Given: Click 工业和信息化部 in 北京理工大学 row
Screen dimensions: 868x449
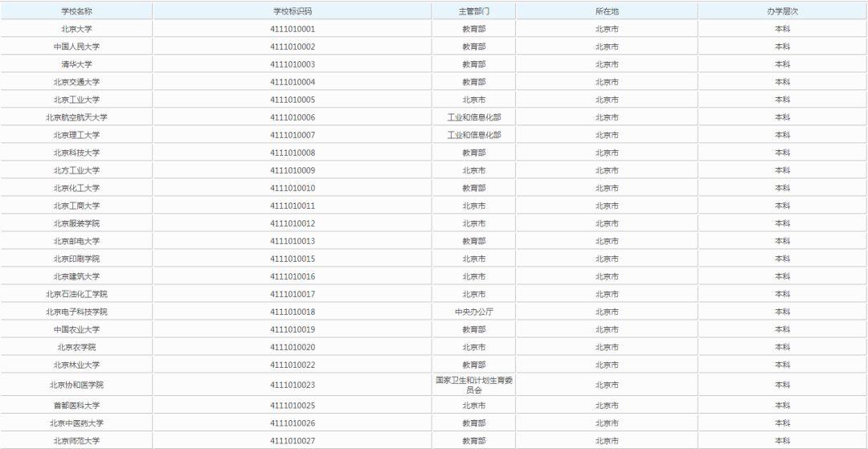Looking at the screenshot, I should click(x=474, y=135).
